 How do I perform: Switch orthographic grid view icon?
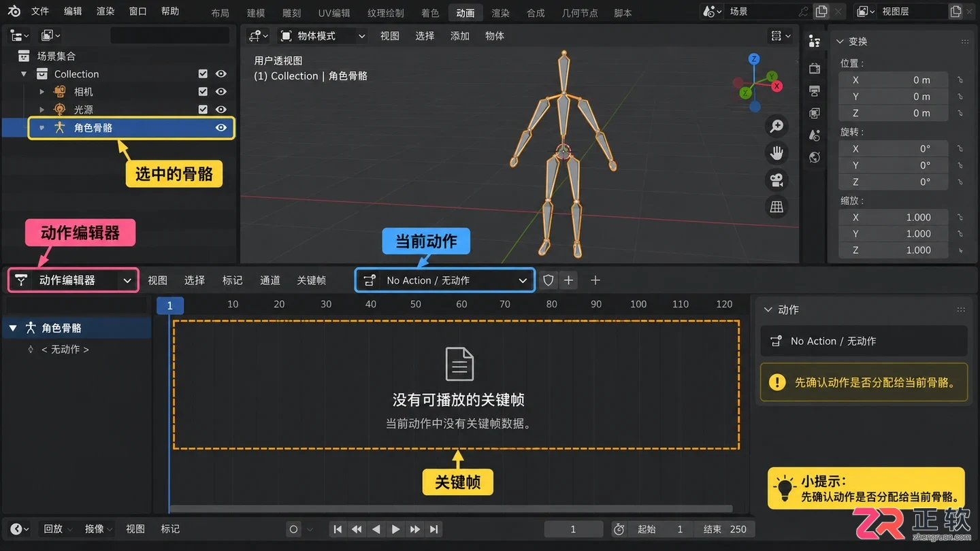pyautogui.click(x=777, y=207)
